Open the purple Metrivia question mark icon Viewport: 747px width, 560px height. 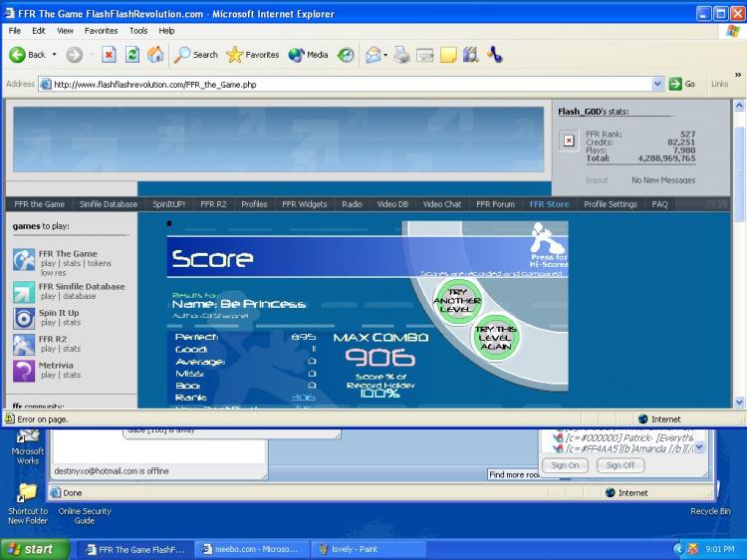point(24,371)
